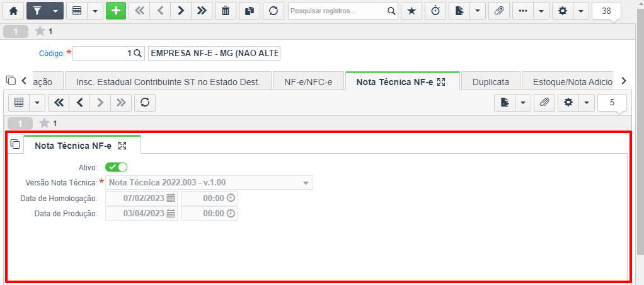Click export document icon in top toolbar

click(x=459, y=11)
